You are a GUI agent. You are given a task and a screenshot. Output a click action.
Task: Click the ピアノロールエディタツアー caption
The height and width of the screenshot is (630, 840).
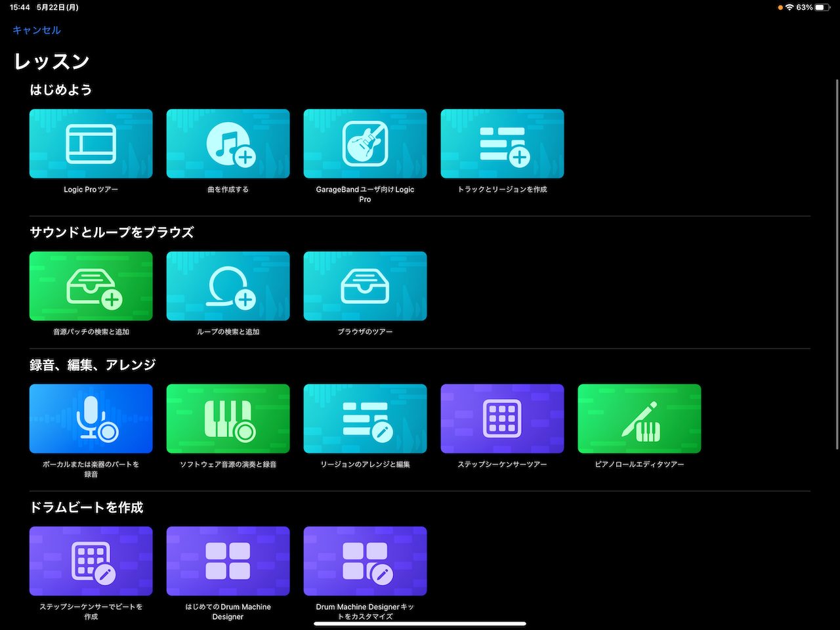point(639,465)
